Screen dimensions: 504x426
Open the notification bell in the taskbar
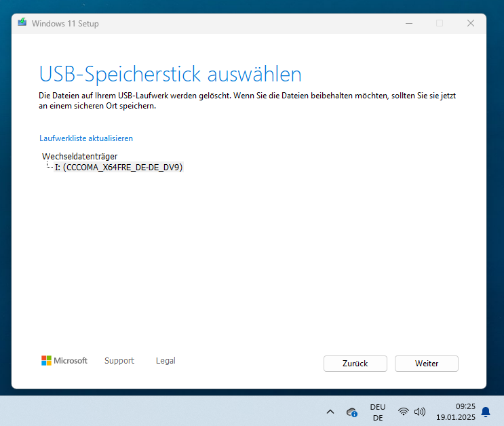coord(486,412)
